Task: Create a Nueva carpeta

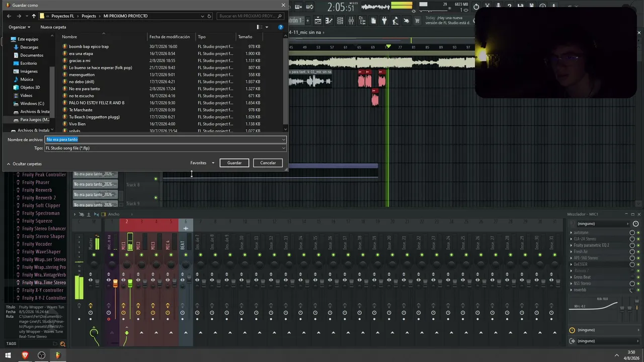Action: click(53, 27)
